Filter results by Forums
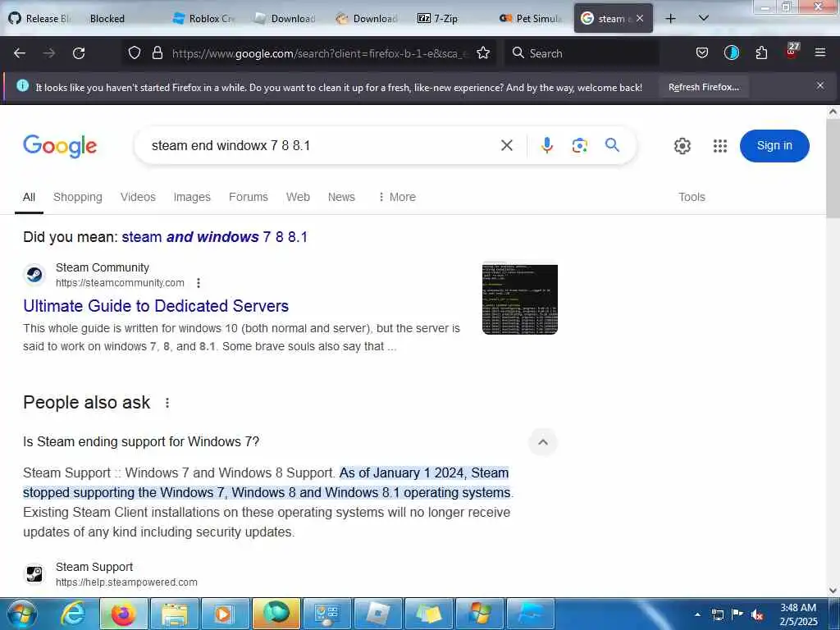 248,197
